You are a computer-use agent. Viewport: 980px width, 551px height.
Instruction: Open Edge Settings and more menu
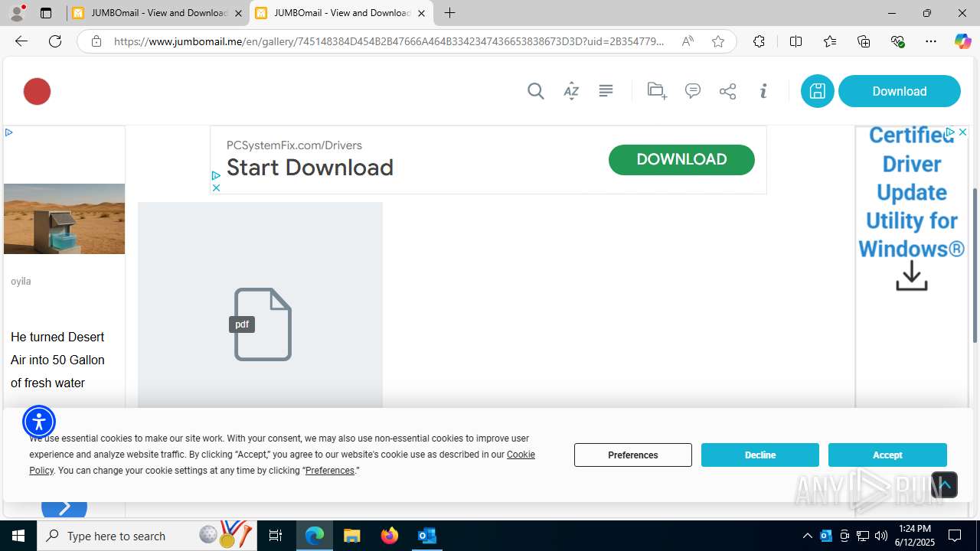click(x=931, y=41)
